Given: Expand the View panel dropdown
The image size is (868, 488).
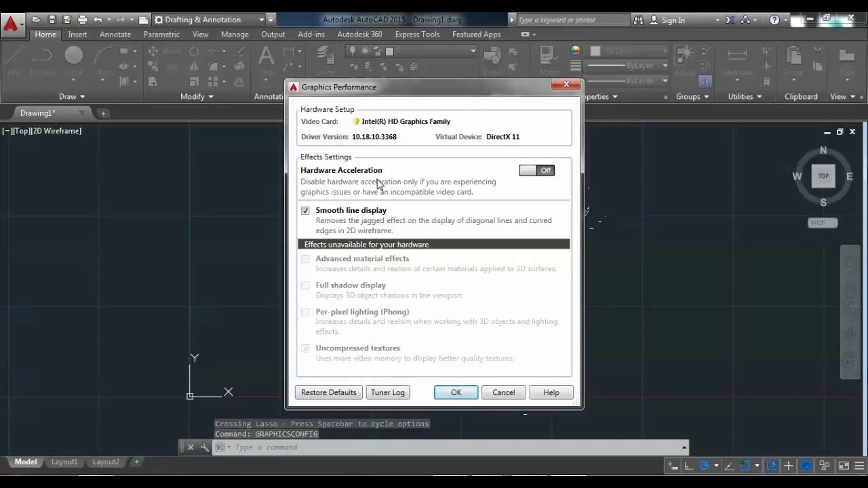Looking at the screenshot, I should point(842,96).
